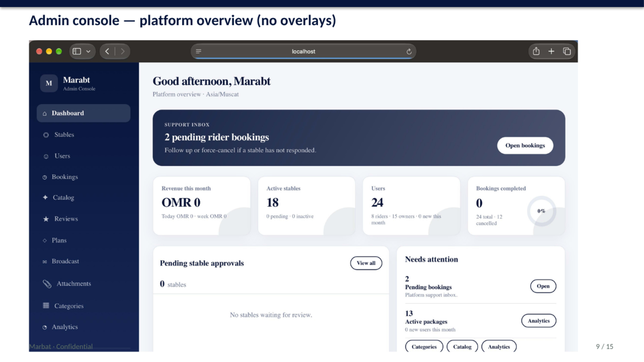
Task: Expand the sidebar dropdown chevron in Safari toolbar
Action: [x=88, y=51]
